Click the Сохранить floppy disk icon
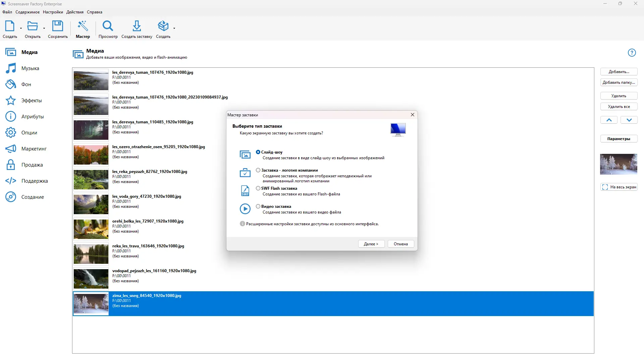The image size is (644, 362). pos(57,26)
